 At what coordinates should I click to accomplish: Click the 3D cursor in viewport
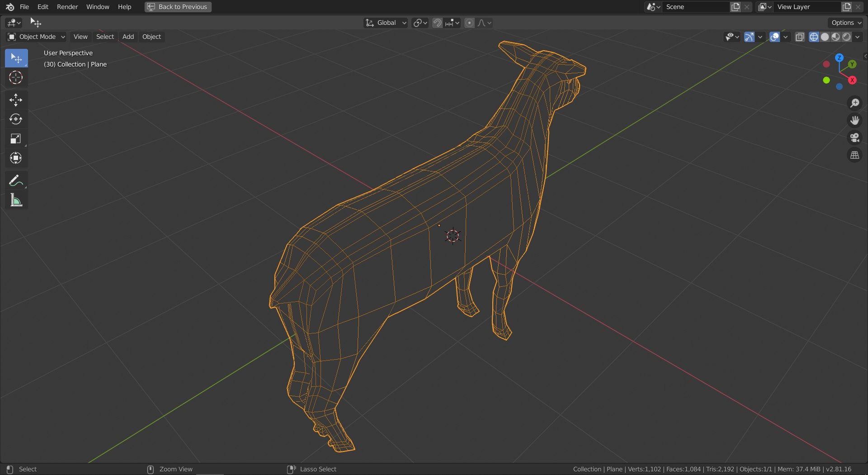click(453, 236)
